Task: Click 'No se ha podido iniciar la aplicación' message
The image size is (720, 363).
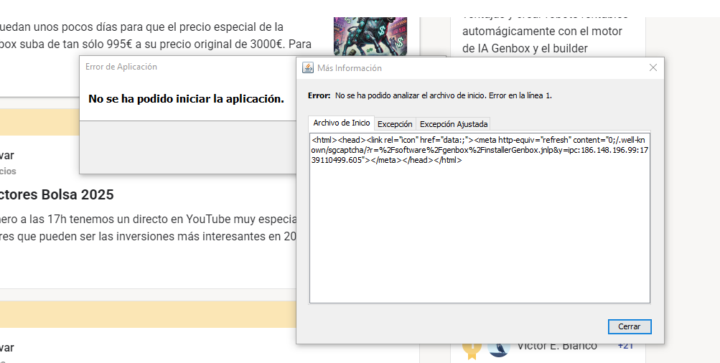Action: click(186, 99)
